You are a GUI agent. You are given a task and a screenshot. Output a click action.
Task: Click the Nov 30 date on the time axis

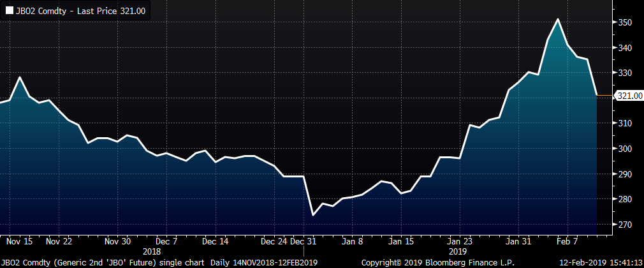[x=117, y=242]
